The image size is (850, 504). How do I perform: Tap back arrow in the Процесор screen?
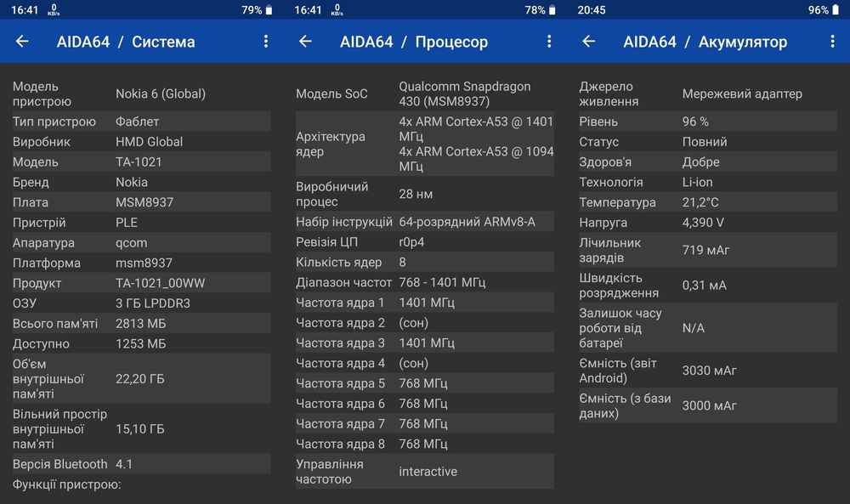[306, 41]
